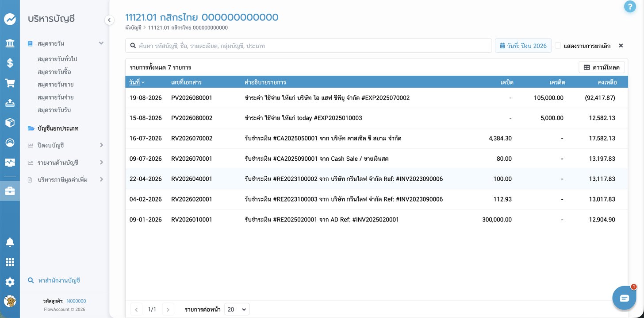Click the ผังบัญชี breadcrumb link
Viewport: 644px width, 318px height.
click(133, 27)
